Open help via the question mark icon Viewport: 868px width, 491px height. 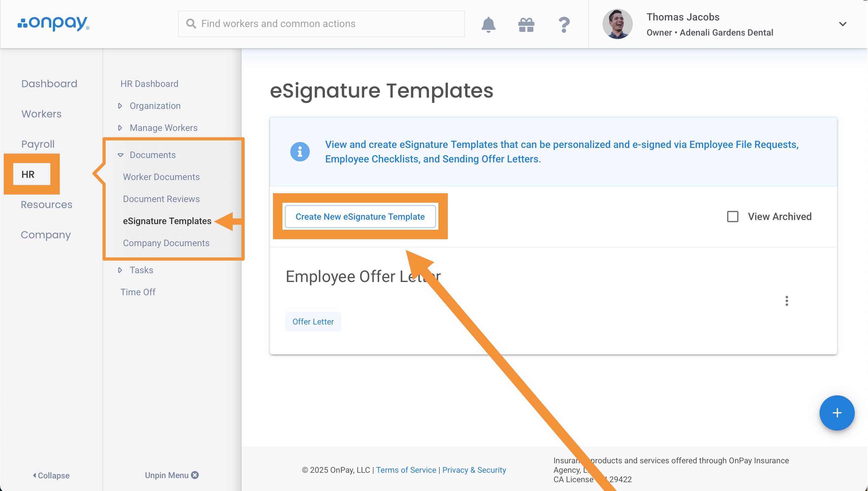coord(564,25)
